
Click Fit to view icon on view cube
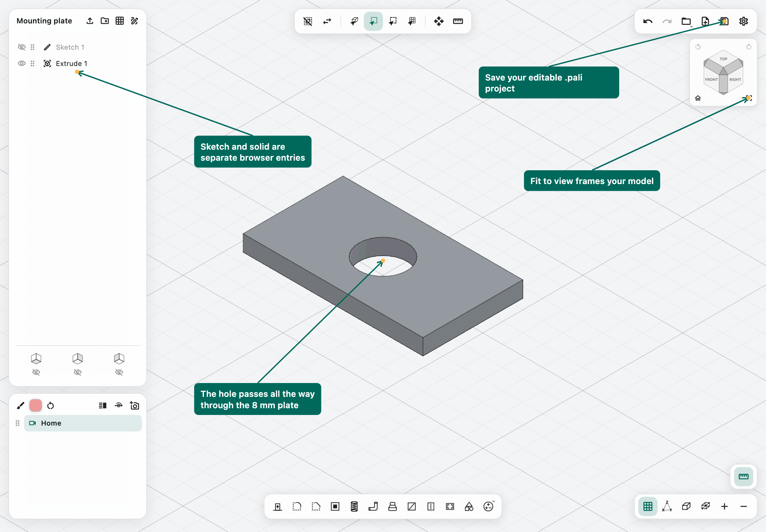(749, 98)
